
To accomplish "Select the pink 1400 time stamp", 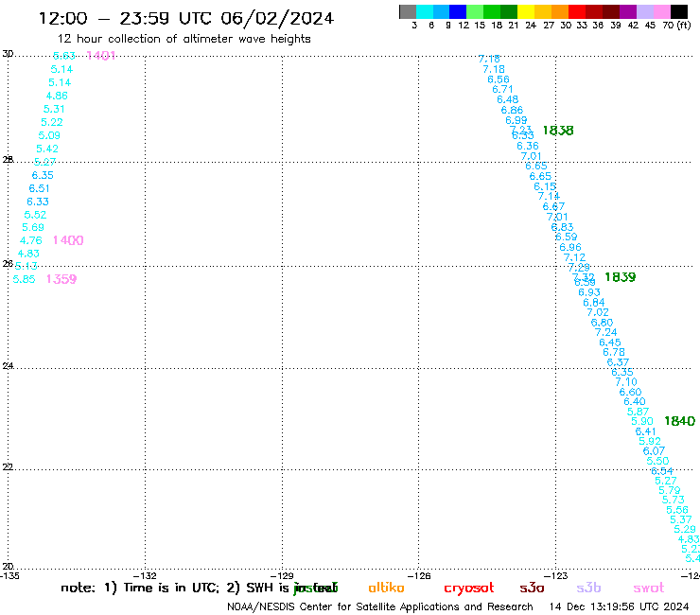I will coord(68,240).
